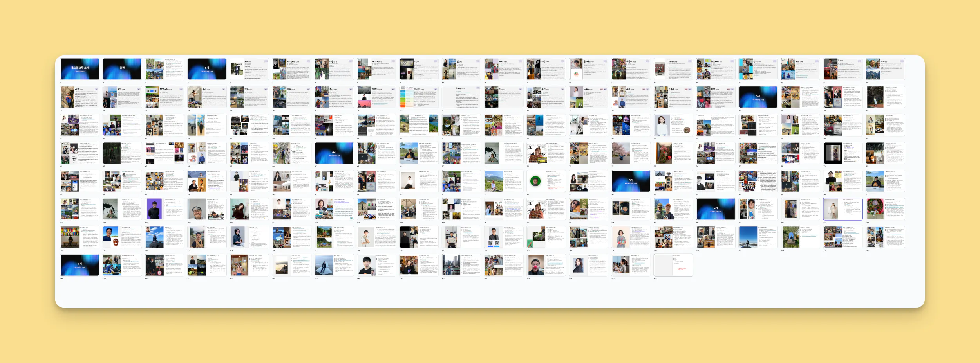Select slide 26 thumbnail
980x363 pixels.
click(x=292, y=97)
